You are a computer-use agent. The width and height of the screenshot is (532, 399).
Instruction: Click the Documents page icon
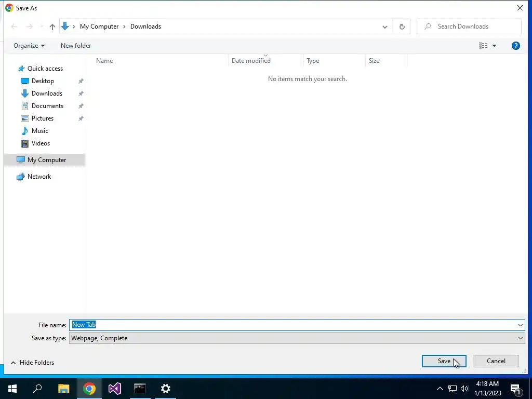[25, 106]
